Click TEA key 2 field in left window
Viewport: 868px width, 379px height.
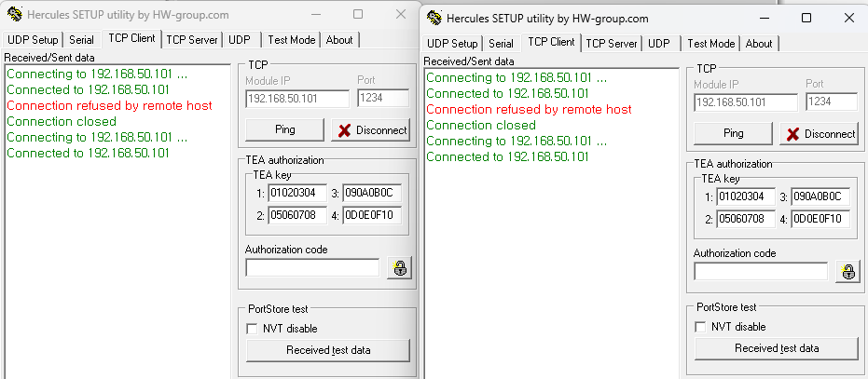[x=297, y=215]
